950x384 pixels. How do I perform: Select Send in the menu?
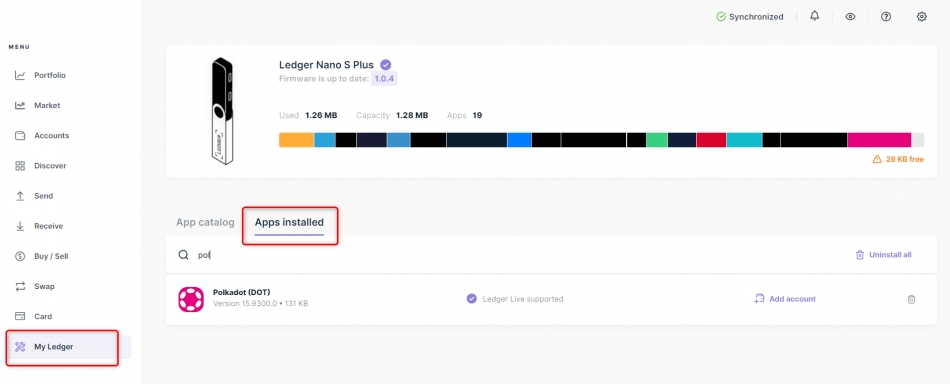(44, 196)
